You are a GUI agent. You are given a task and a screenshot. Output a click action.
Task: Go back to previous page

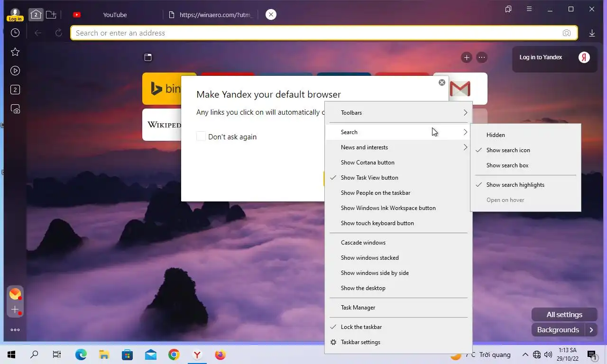pos(38,33)
